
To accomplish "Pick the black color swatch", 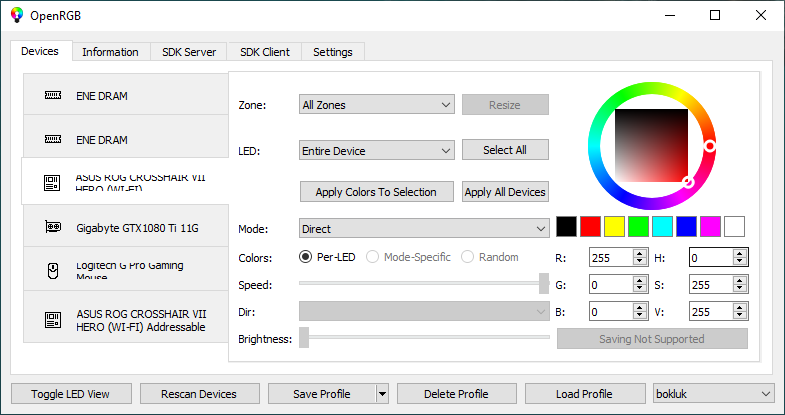I will click(x=567, y=227).
